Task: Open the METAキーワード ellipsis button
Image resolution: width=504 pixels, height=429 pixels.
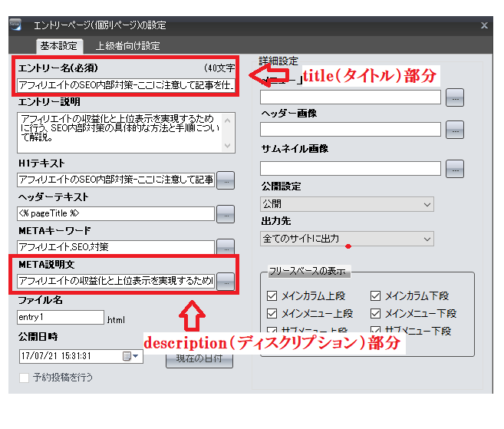Action: click(x=226, y=247)
